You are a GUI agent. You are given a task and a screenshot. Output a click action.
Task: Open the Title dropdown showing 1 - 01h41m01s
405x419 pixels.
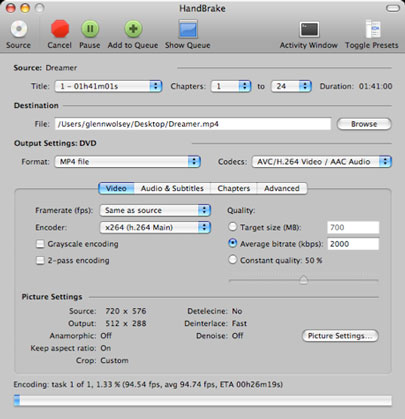(x=108, y=86)
